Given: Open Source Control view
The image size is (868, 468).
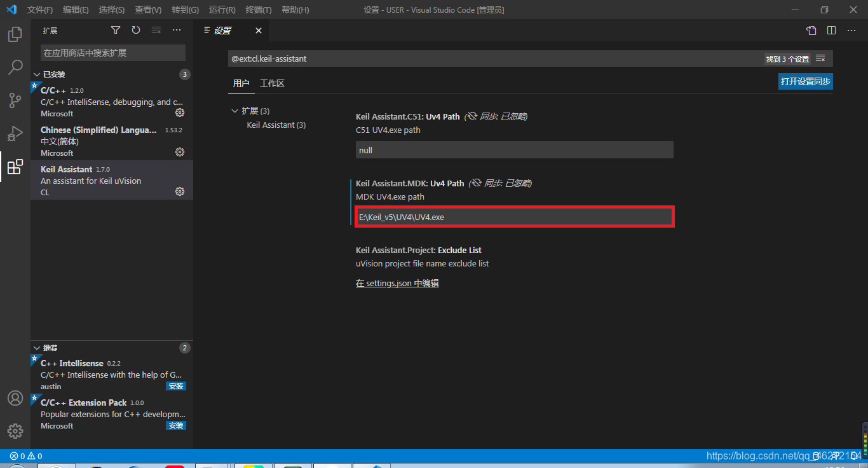Looking at the screenshot, I should point(15,100).
